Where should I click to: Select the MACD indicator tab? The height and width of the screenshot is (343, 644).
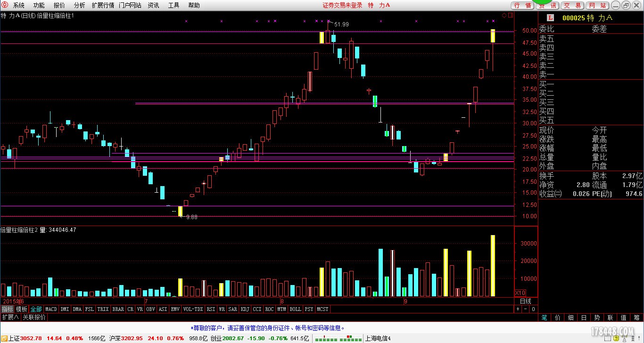[x=51, y=309]
